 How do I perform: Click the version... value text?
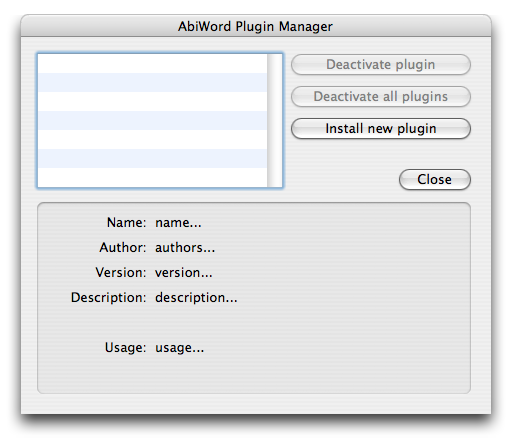tap(184, 273)
